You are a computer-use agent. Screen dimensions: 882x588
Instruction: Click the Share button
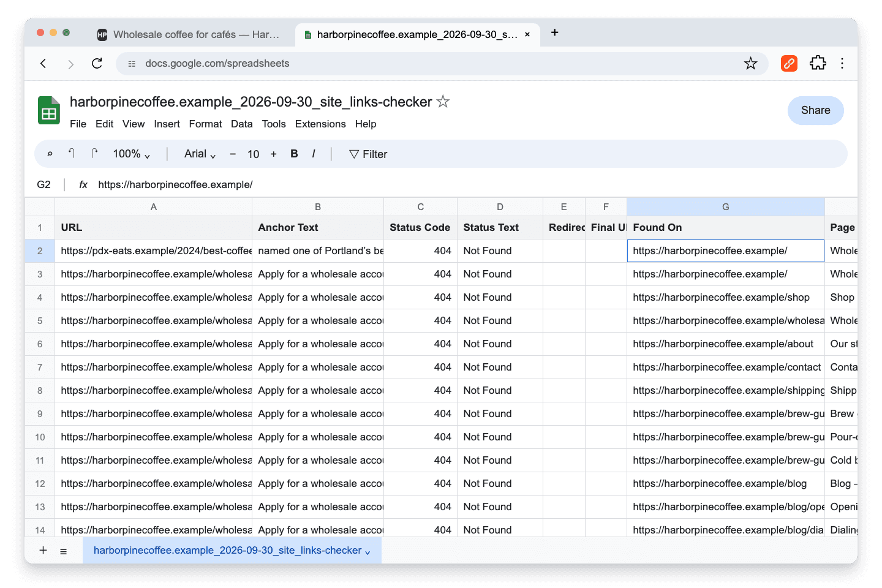tap(816, 110)
